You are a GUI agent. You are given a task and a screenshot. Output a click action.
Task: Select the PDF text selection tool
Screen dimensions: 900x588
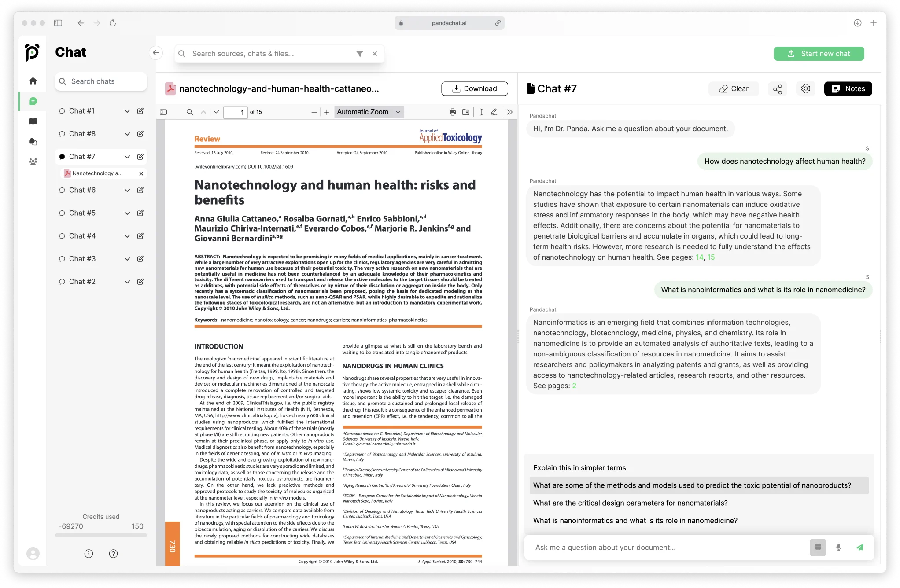pos(482,112)
